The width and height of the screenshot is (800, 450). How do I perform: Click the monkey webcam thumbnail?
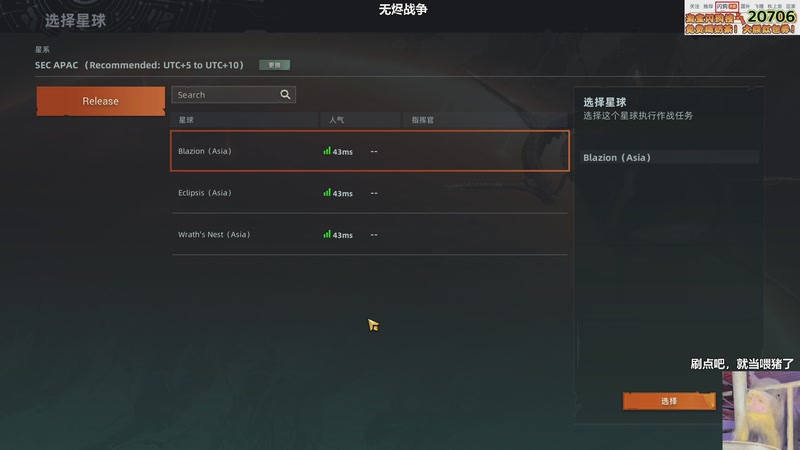pyautogui.click(x=761, y=410)
